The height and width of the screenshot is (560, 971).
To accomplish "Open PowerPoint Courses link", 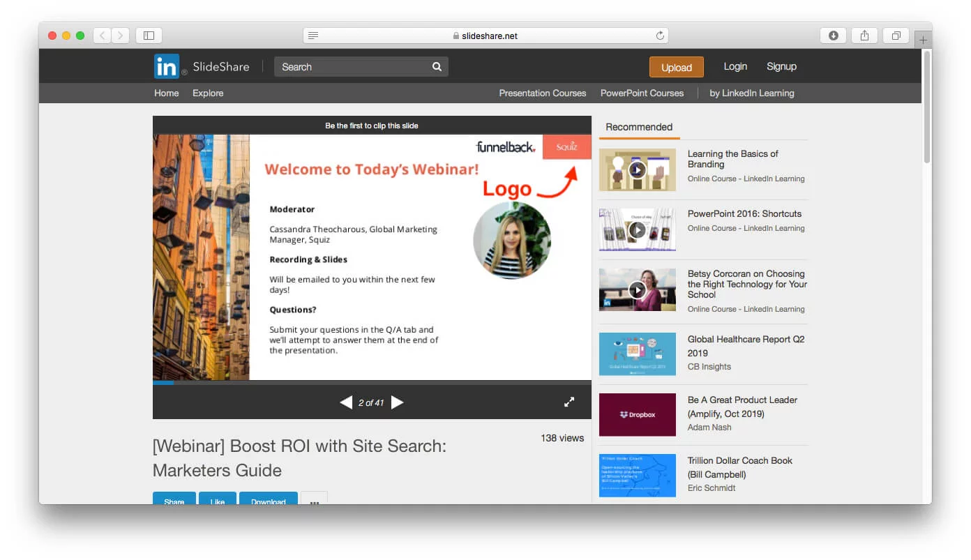I will (x=642, y=93).
